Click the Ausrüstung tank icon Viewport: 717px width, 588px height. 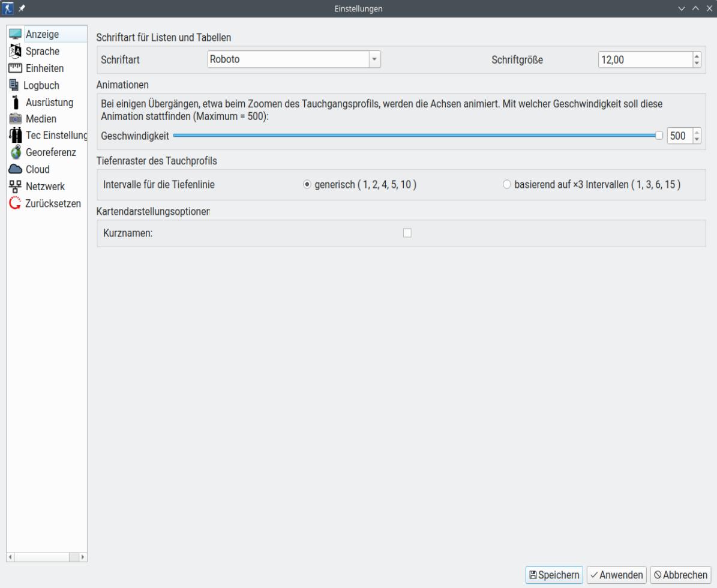[x=15, y=102]
